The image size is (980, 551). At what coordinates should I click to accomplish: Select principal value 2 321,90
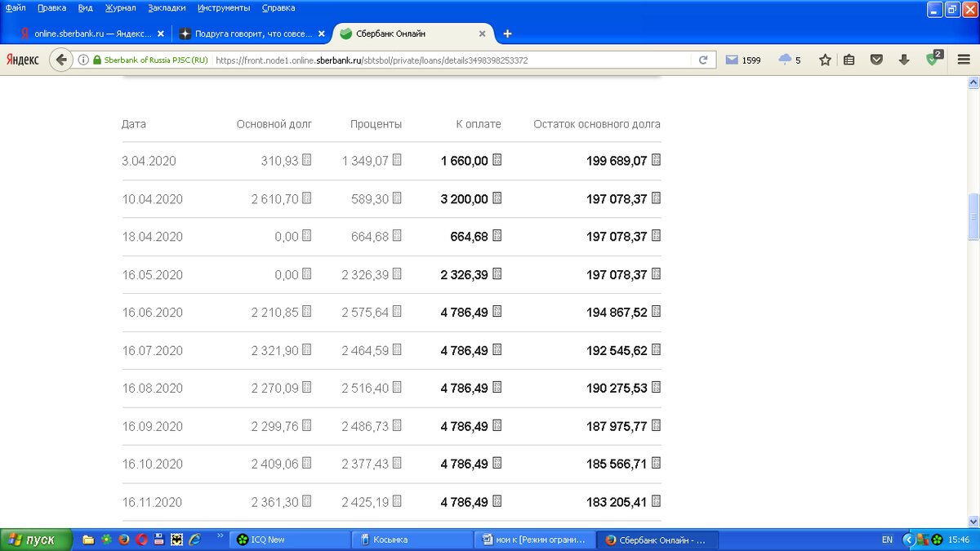coord(275,350)
